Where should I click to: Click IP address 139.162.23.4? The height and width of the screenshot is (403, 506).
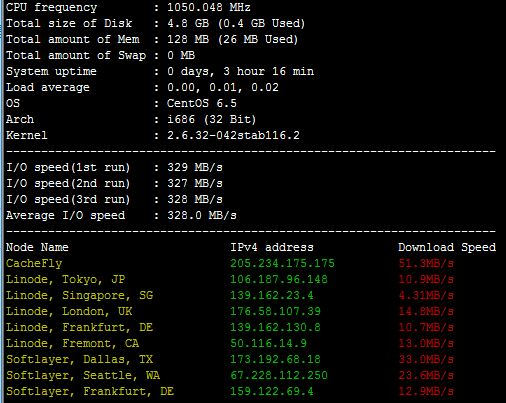click(x=272, y=295)
